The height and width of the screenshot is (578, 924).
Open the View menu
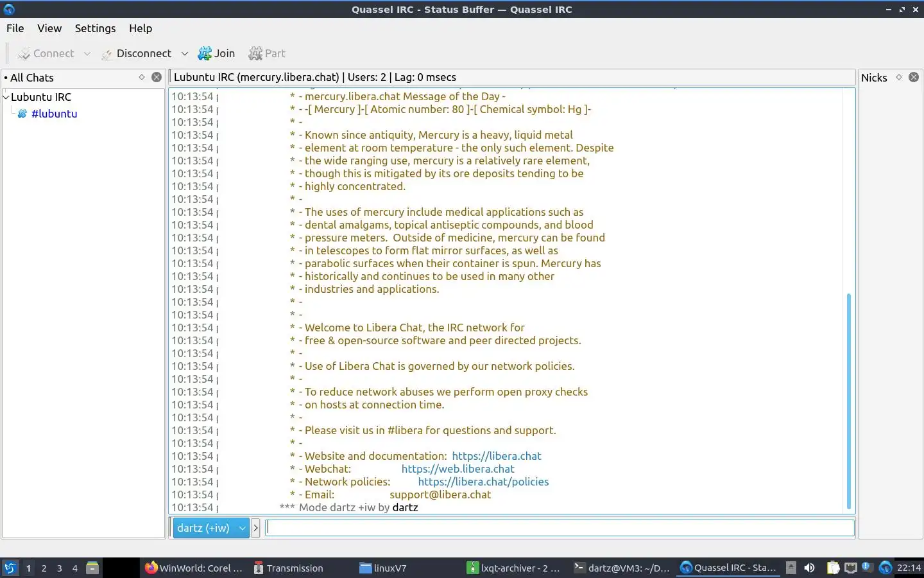coord(49,28)
